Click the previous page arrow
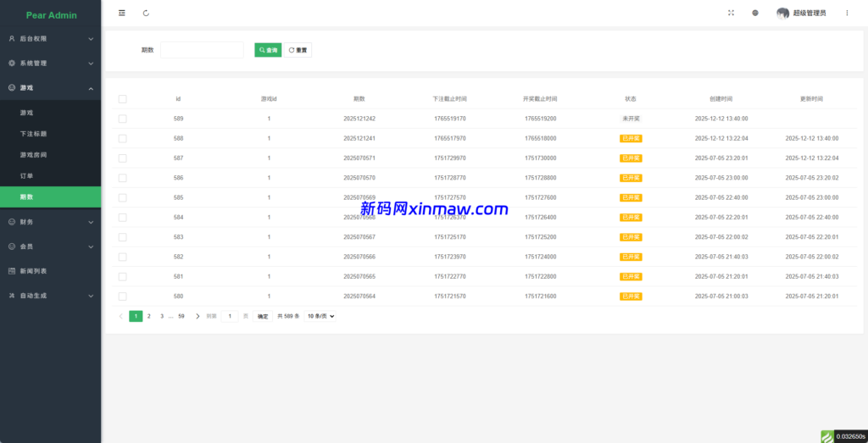The width and height of the screenshot is (868, 443). pyautogui.click(x=121, y=316)
